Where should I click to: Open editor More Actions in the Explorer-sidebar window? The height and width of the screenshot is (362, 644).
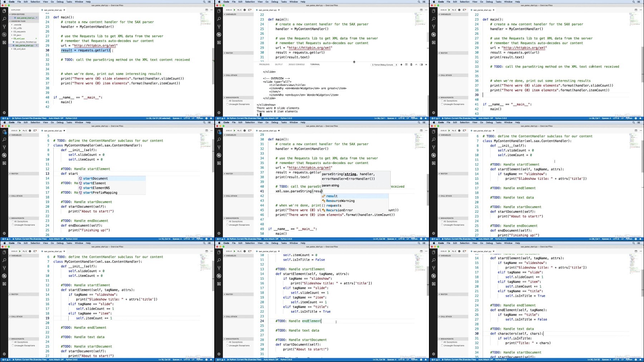(211, 10)
